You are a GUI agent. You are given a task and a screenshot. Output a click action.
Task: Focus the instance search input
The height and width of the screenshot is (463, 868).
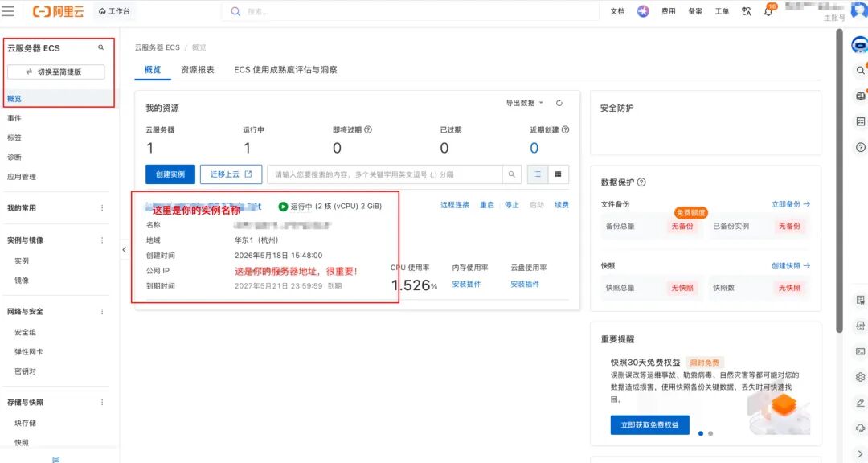pyautogui.click(x=385, y=174)
